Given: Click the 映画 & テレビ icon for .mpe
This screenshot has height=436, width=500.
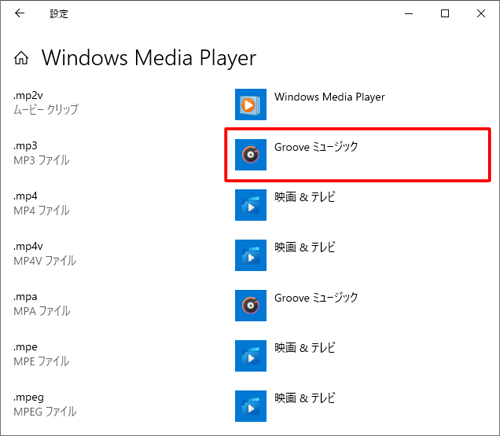Looking at the screenshot, I should [x=251, y=356].
